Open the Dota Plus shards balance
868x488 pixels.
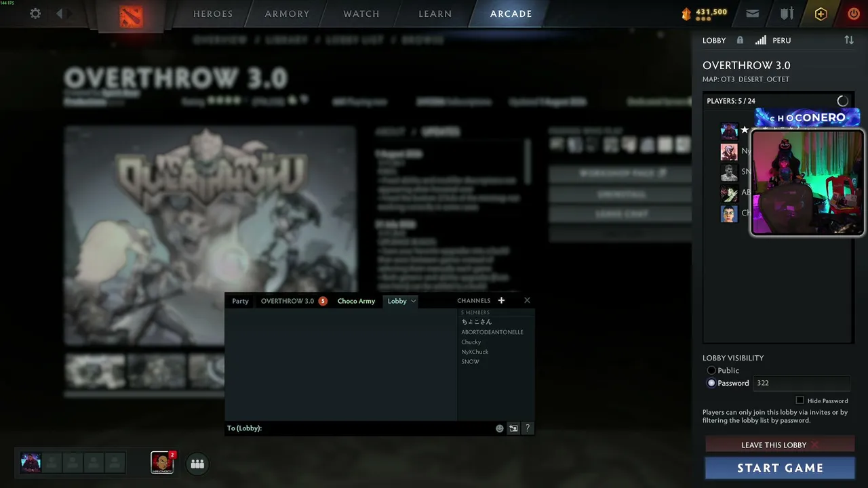pos(705,14)
